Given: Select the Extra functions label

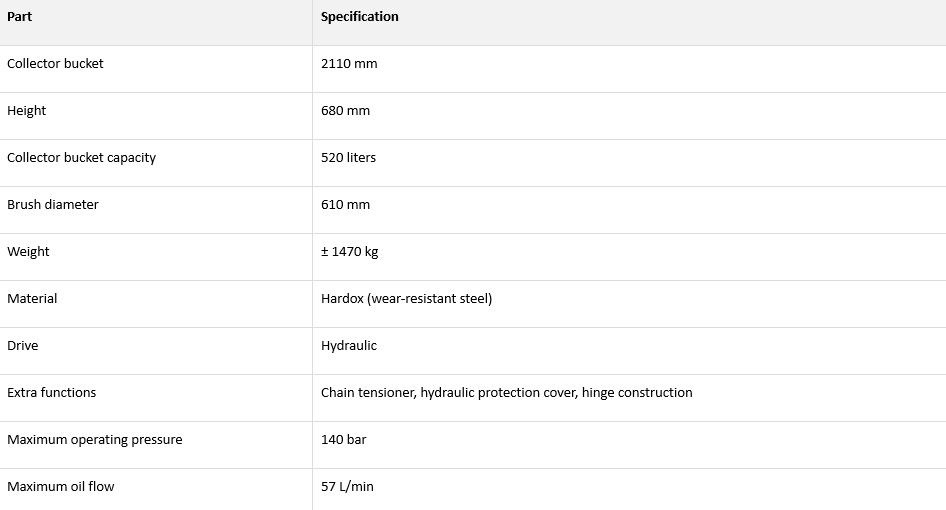Looking at the screenshot, I should 51,393.
